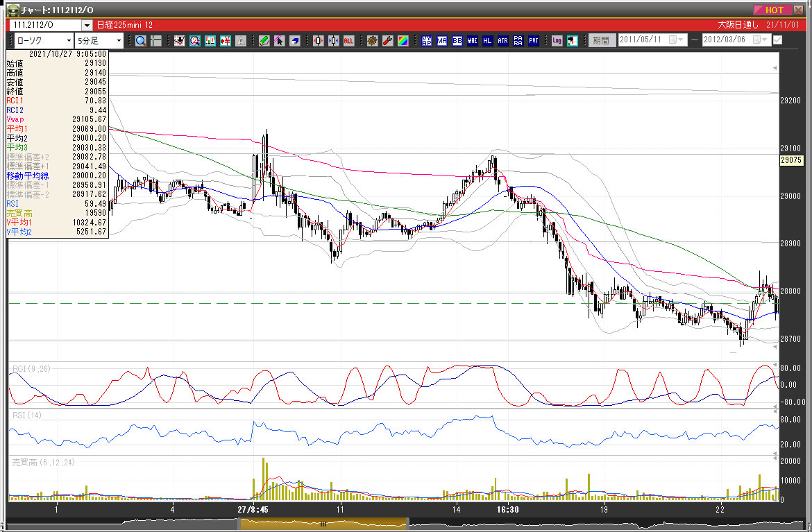Screen dimensions: 812x532
Task: Click the red-arrow candle width icon
Action: 318,40
